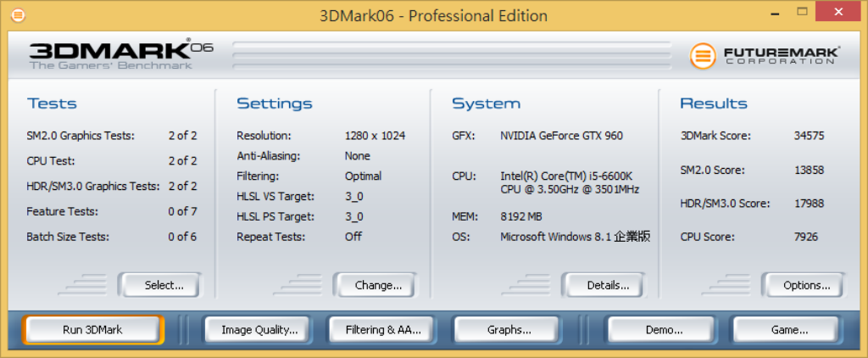Click the Futuremark Corporation wordmark text
Screen dimensions: 868x358
(781, 56)
